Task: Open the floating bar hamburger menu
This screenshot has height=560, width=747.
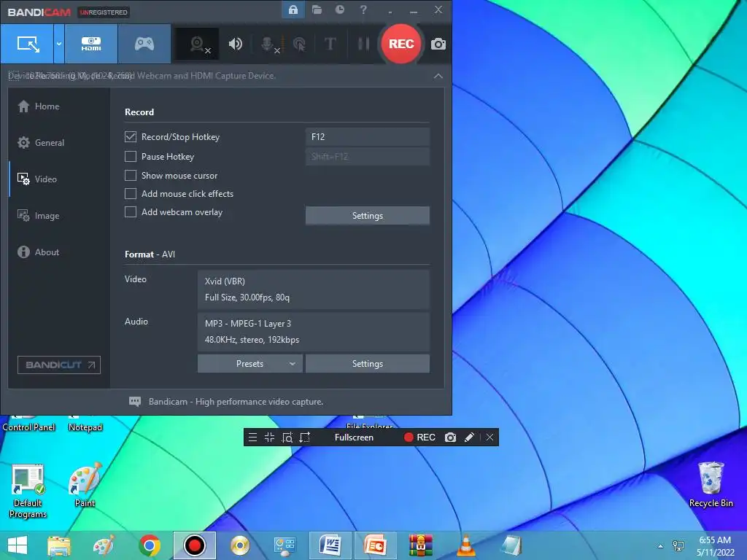Action: (x=252, y=437)
